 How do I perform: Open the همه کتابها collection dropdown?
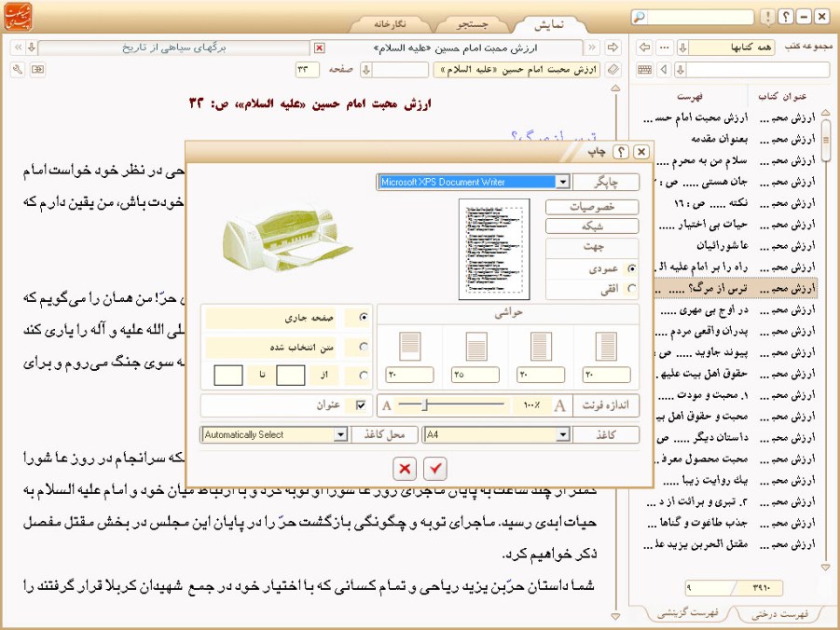[x=732, y=48]
